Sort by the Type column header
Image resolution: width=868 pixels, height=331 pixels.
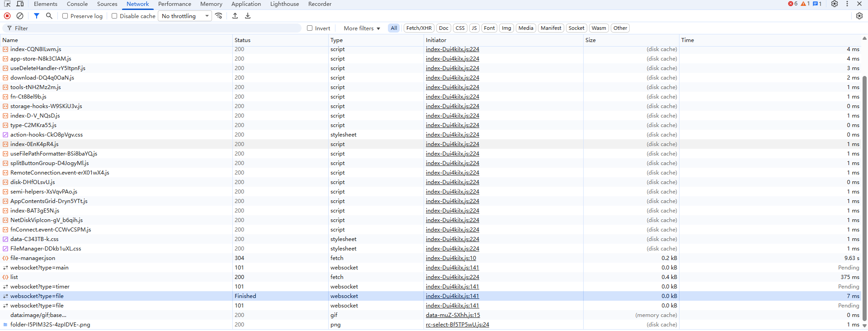(376, 40)
